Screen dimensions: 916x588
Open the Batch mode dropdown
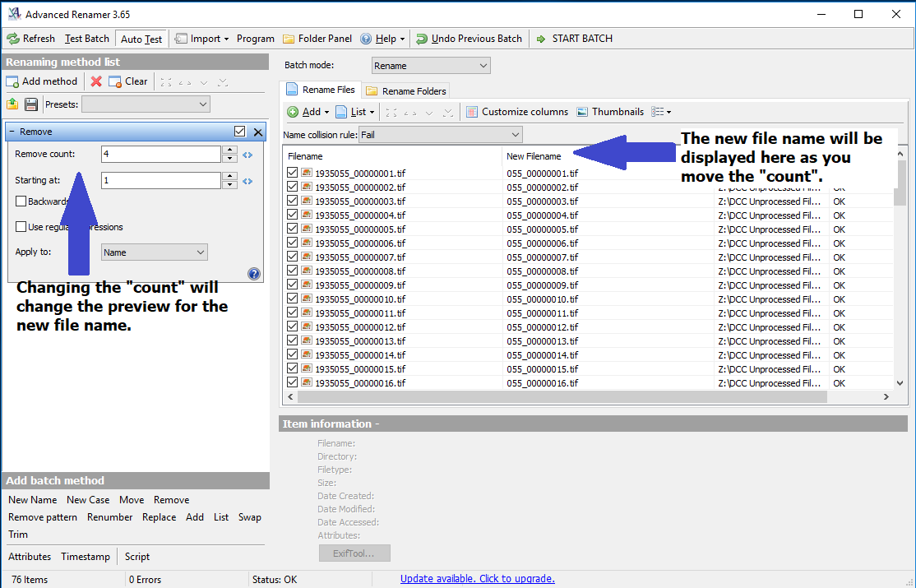pos(430,66)
